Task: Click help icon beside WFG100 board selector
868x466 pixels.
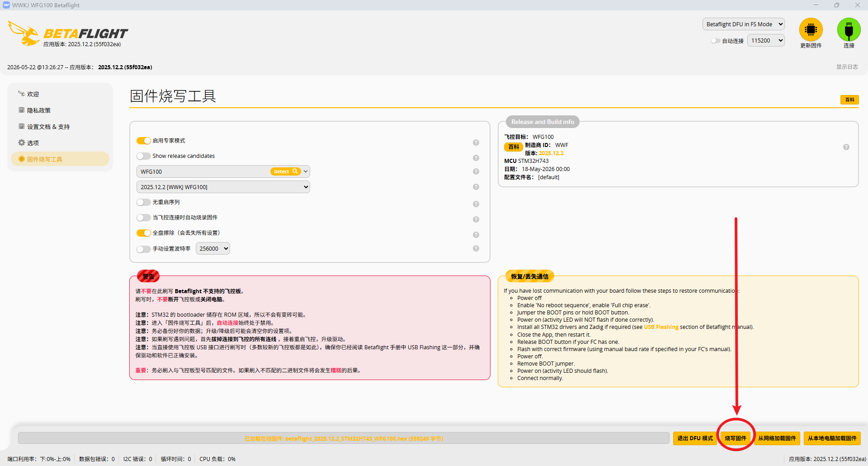Action: (x=476, y=171)
